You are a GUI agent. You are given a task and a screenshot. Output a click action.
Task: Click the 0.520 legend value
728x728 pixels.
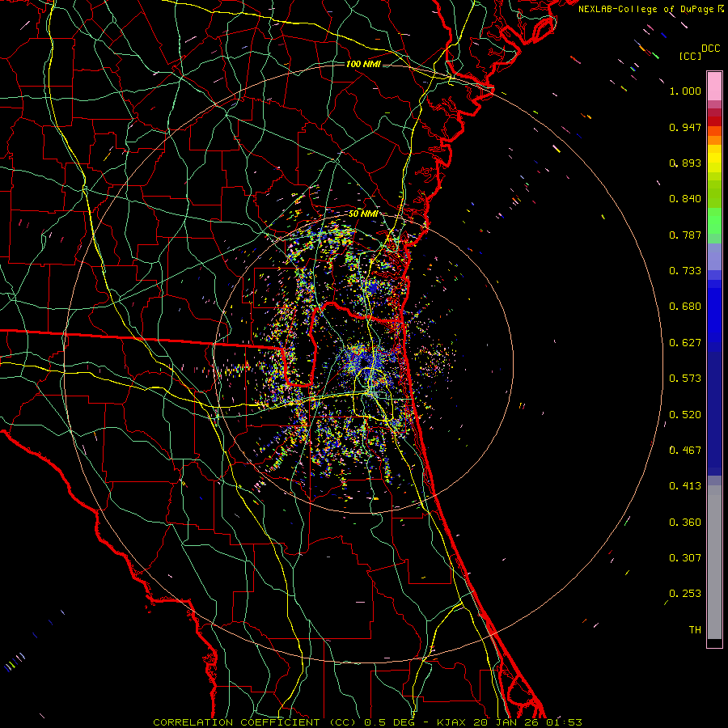click(x=685, y=415)
